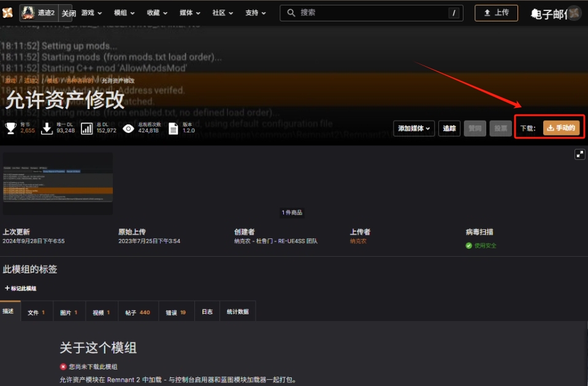The width and height of the screenshot is (588, 386).
Task: Click 标记此模组 tag link
Action: (21, 288)
